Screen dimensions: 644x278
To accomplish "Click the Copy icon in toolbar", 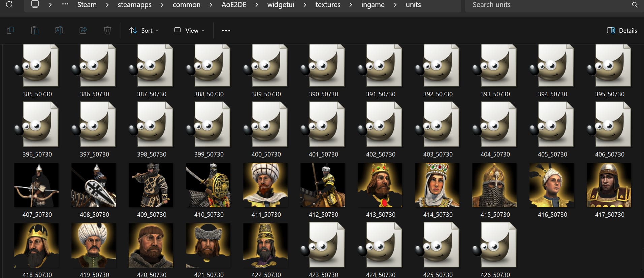I will coord(10,30).
